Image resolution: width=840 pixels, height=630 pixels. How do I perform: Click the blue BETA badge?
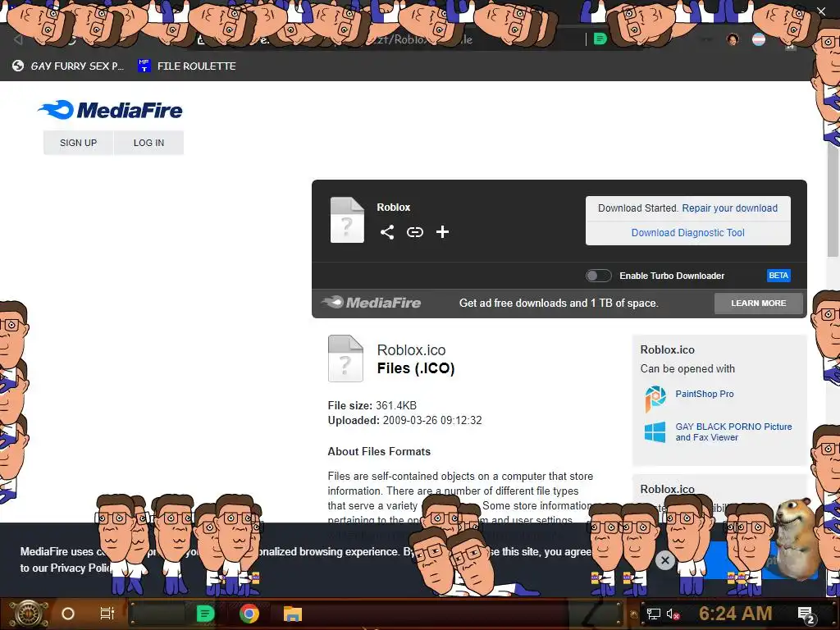(x=778, y=276)
